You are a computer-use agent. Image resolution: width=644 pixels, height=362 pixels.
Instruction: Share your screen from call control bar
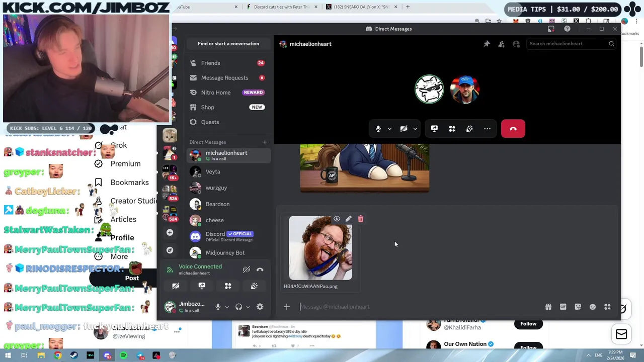tap(434, 129)
